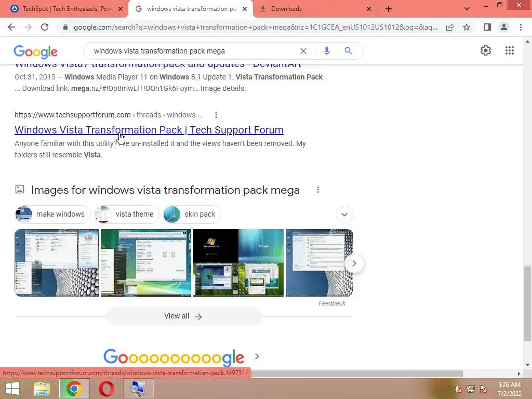Viewport: 532px width, 399px height.
Task: Reload the current page
Action: click(45, 27)
